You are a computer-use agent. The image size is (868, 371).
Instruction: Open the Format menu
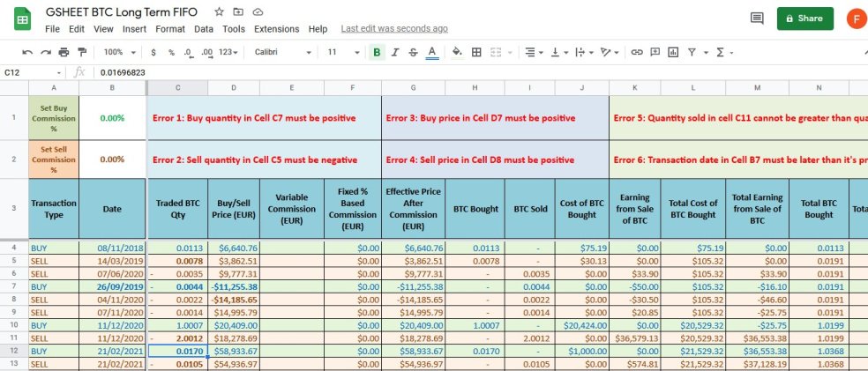point(170,29)
